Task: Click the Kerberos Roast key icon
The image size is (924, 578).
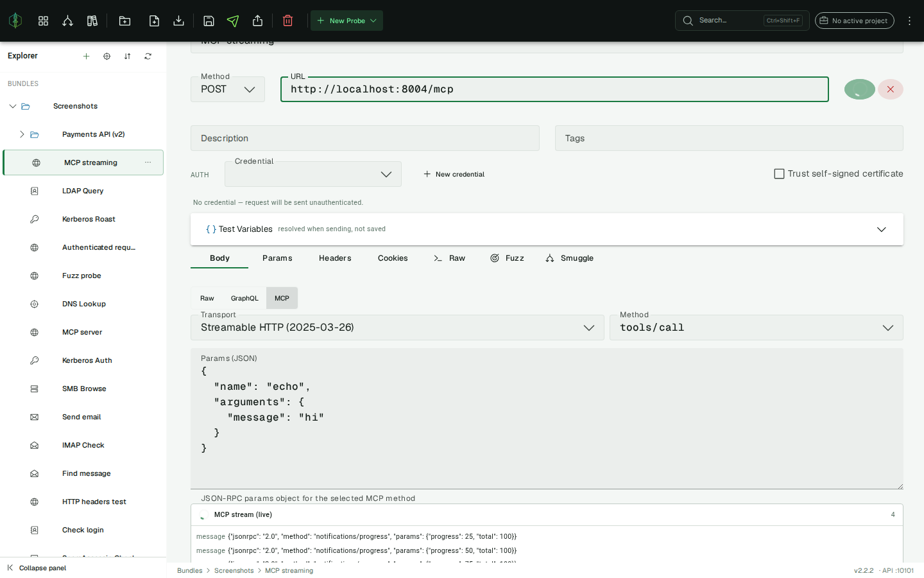Action: point(35,219)
